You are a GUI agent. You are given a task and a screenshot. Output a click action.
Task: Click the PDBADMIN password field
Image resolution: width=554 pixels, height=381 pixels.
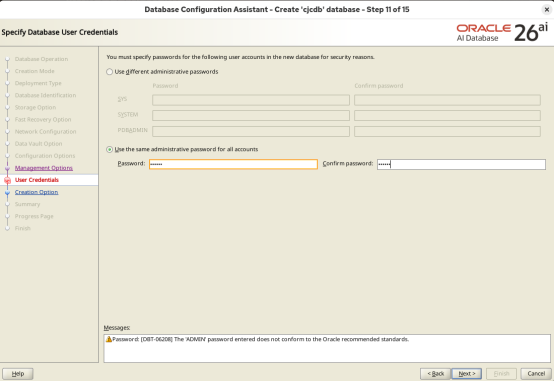pos(251,131)
